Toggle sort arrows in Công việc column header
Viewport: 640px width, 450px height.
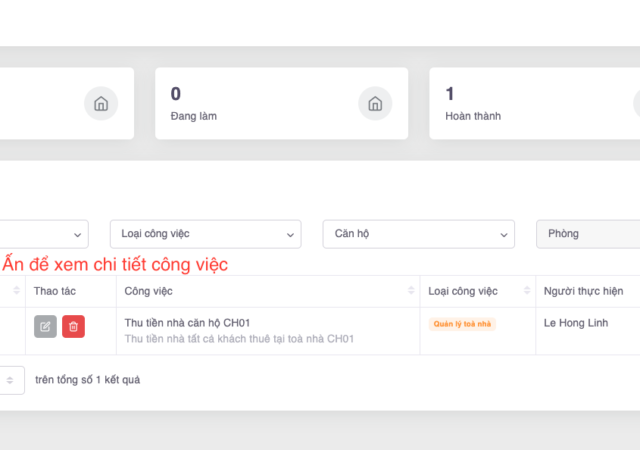tap(410, 291)
